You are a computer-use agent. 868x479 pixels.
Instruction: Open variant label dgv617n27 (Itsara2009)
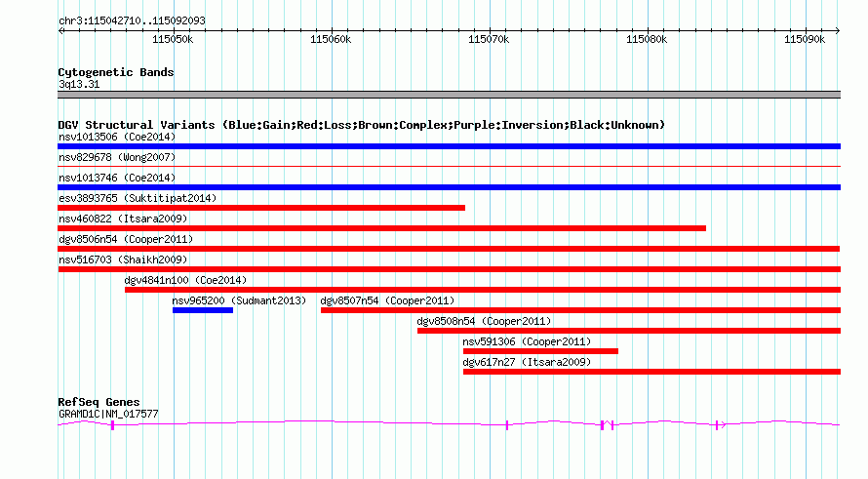pos(527,362)
